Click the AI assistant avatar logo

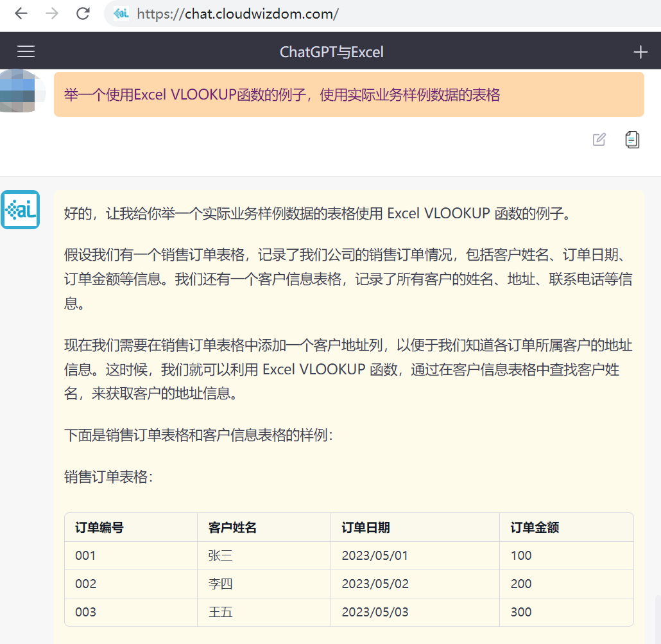[x=21, y=209]
